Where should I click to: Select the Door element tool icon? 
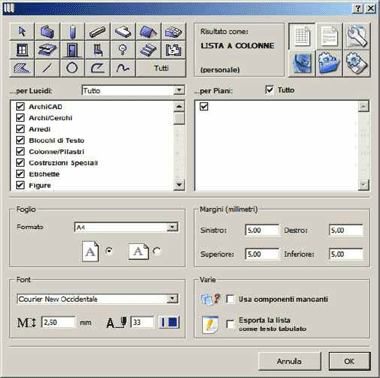(72, 50)
